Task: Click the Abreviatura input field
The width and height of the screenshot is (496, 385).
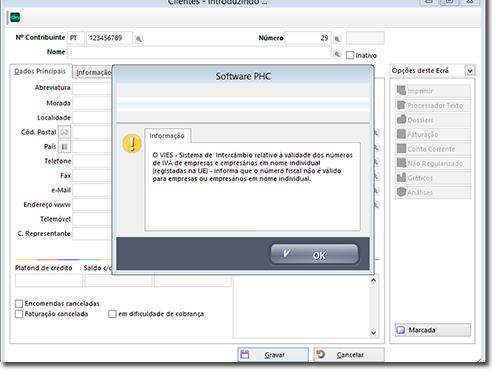Action: tap(92, 89)
